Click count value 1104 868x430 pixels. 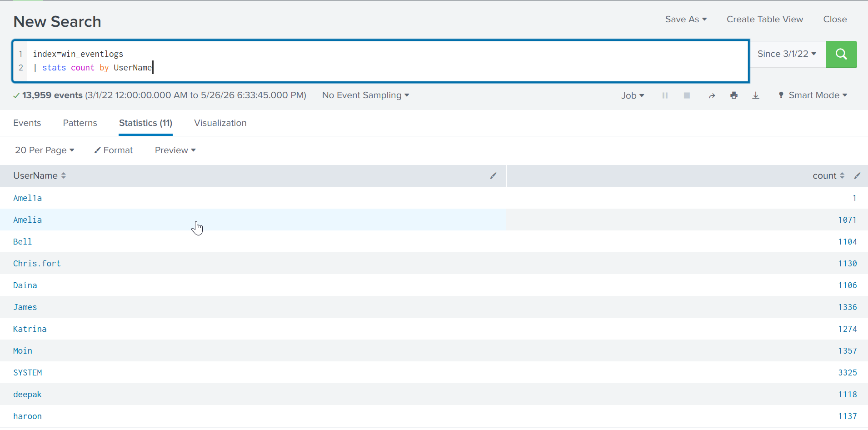pyautogui.click(x=848, y=241)
